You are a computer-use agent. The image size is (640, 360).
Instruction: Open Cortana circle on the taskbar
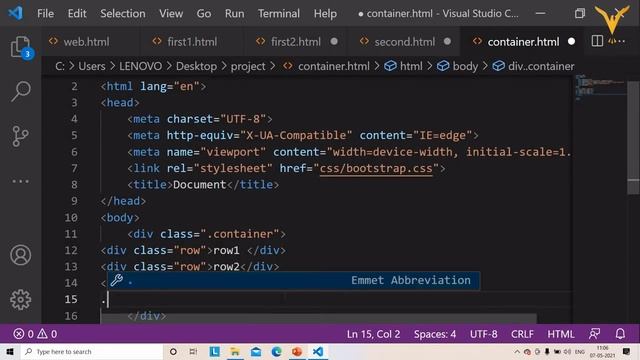coord(173,351)
